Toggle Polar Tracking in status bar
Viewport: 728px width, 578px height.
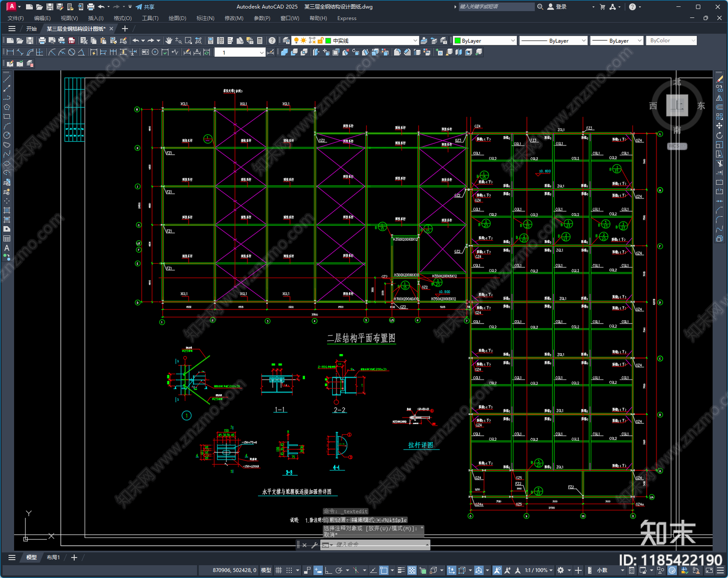pos(339,570)
